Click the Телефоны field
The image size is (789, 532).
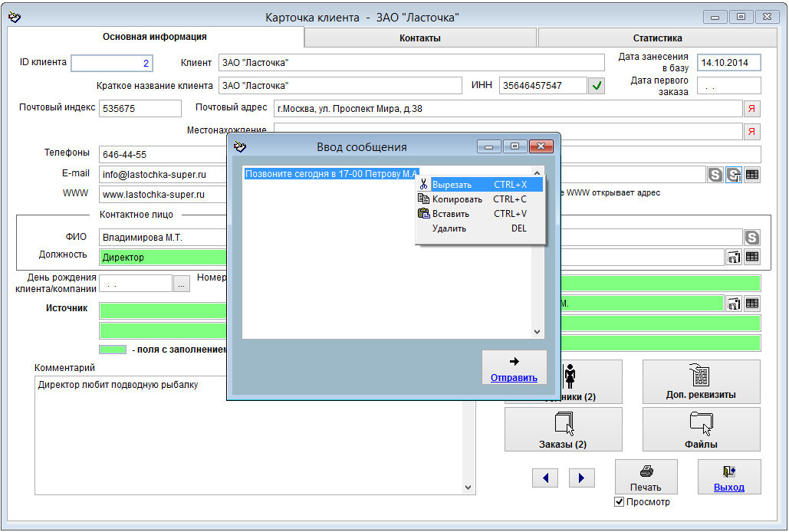click(x=163, y=154)
